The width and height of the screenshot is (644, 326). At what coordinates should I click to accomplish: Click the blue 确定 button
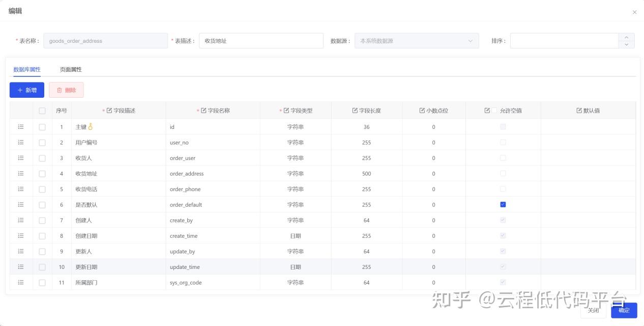624,310
